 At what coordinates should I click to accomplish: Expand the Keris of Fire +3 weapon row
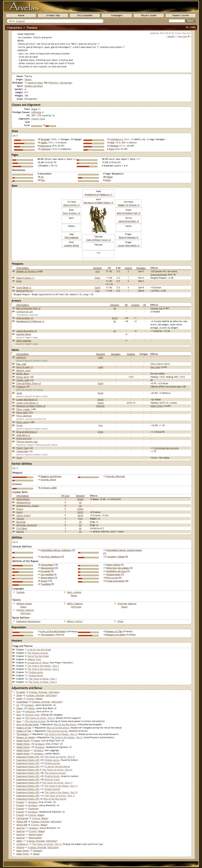[14, 291]
